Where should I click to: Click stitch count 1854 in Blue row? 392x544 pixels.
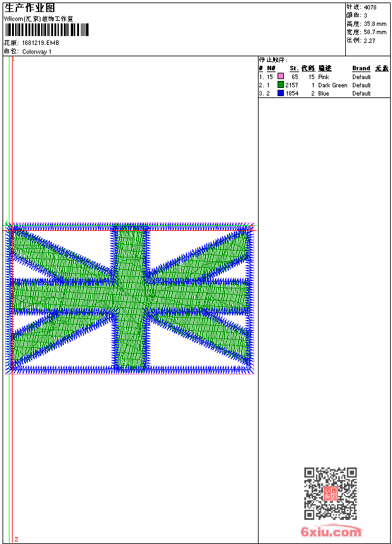(292, 94)
